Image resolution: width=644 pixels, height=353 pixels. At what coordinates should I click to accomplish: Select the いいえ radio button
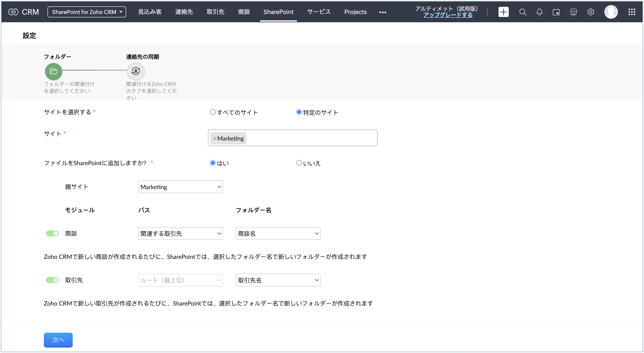pos(299,163)
